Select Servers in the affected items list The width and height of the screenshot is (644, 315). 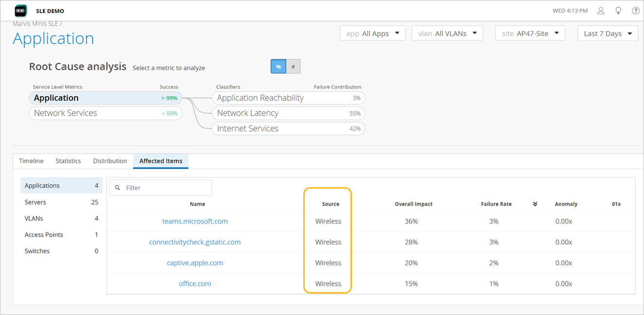pyautogui.click(x=61, y=202)
